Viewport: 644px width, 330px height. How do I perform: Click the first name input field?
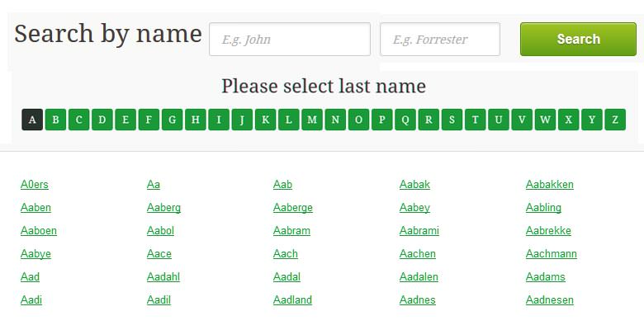pos(289,40)
